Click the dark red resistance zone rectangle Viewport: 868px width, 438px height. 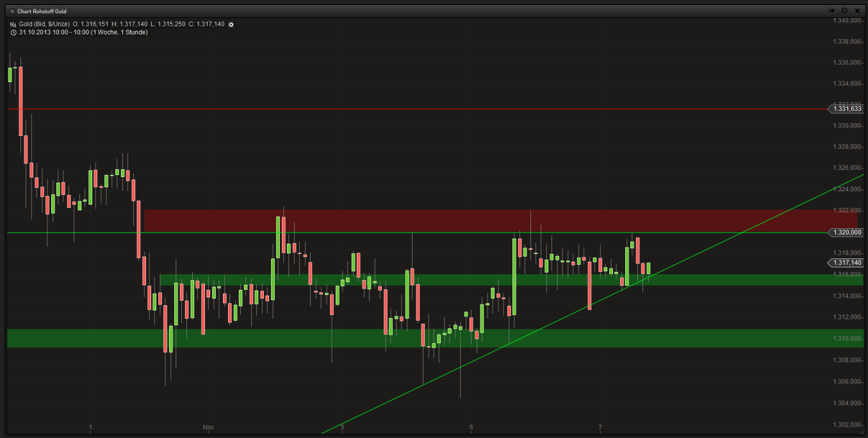click(x=448, y=219)
